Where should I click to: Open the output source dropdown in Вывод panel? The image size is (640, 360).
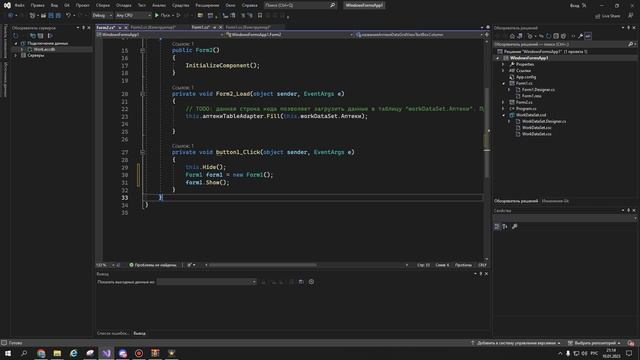[207, 282]
